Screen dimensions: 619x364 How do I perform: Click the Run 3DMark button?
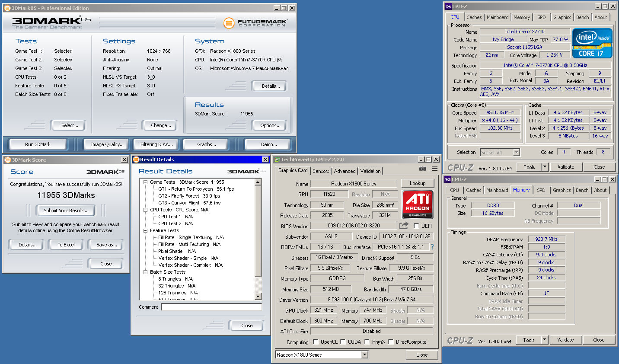38,144
